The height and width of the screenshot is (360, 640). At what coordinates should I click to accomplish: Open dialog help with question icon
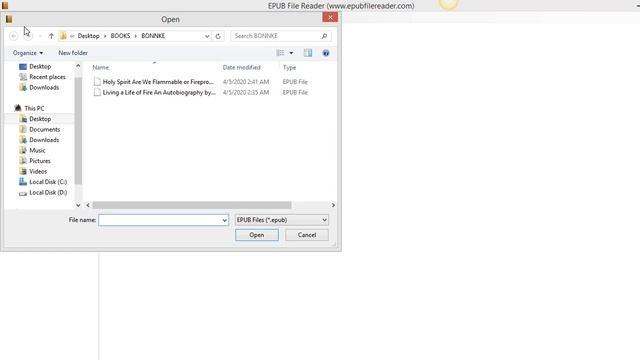pyautogui.click(x=326, y=53)
